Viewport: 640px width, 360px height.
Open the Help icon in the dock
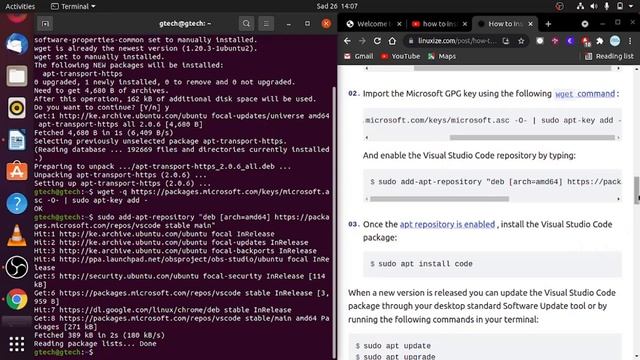tap(17, 203)
